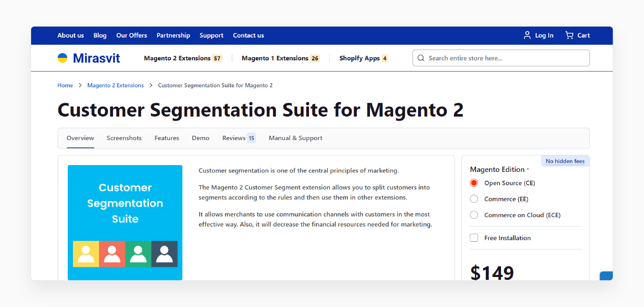Click breadcrumb text Customer Segmentation Suite for Magento 2
Viewport: 644px width, 307px height.
tap(215, 85)
